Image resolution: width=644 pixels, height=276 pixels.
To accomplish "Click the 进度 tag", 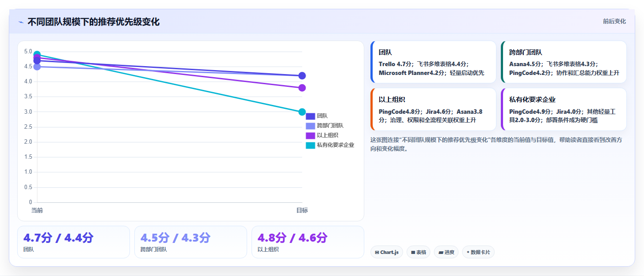I will tap(446, 252).
